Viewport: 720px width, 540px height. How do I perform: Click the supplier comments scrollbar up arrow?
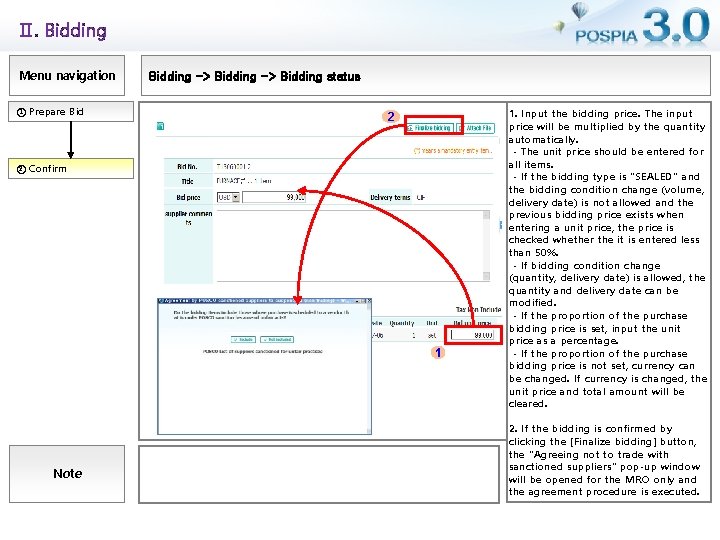486,214
